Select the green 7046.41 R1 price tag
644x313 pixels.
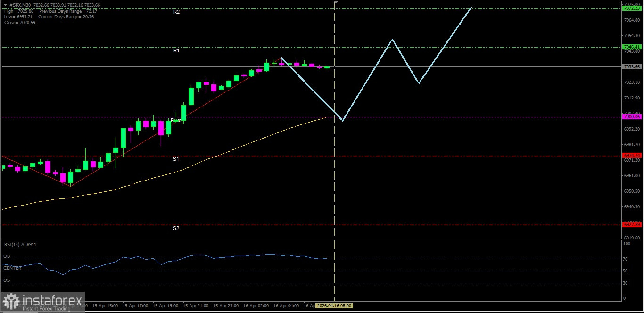[631, 47]
